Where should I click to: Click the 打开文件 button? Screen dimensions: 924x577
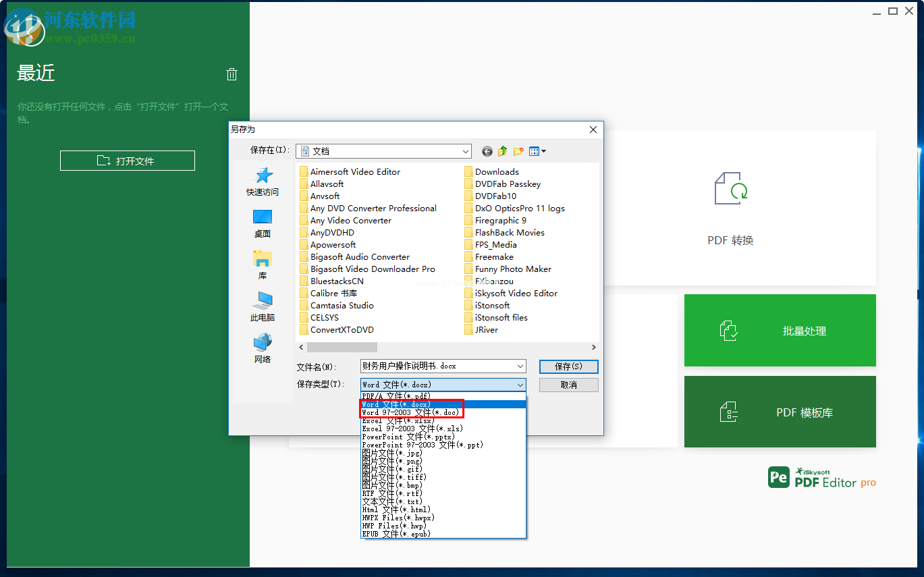point(127,161)
